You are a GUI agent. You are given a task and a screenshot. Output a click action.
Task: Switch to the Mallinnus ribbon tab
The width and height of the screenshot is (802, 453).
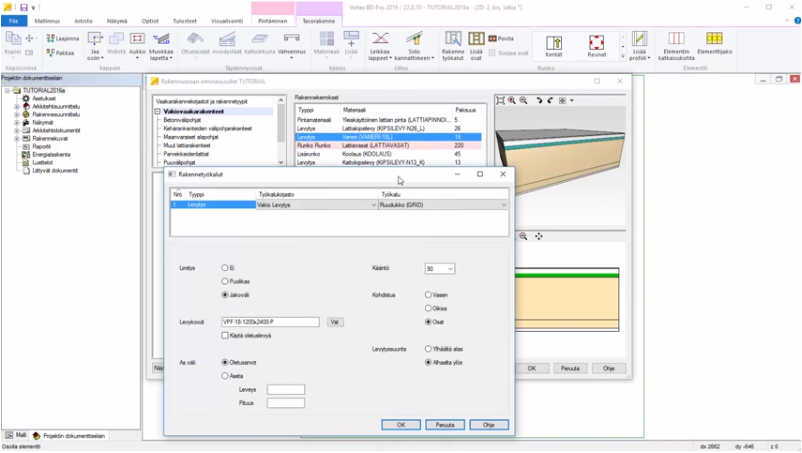(x=46, y=20)
